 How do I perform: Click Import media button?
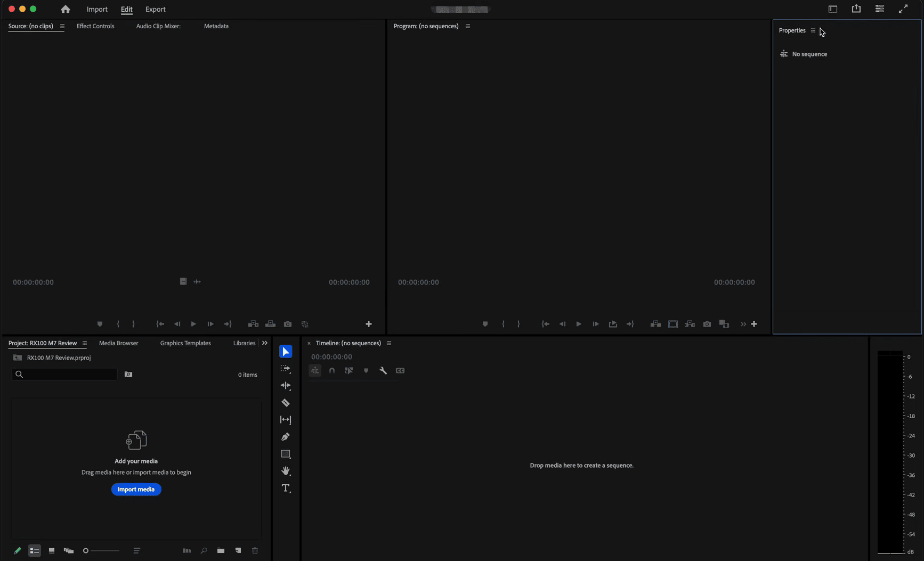pyautogui.click(x=136, y=489)
